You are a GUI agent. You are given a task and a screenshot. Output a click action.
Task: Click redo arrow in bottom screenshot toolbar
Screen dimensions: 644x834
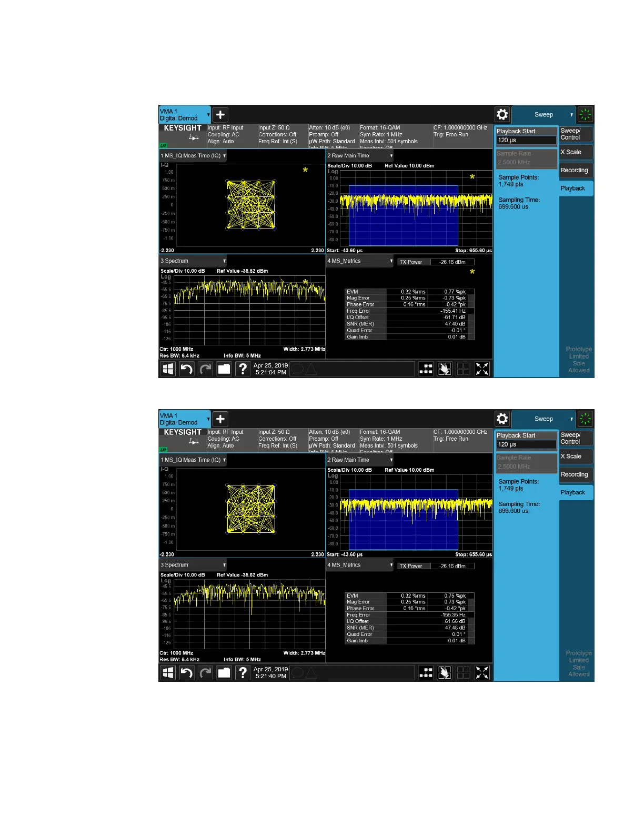pos(206,672)
